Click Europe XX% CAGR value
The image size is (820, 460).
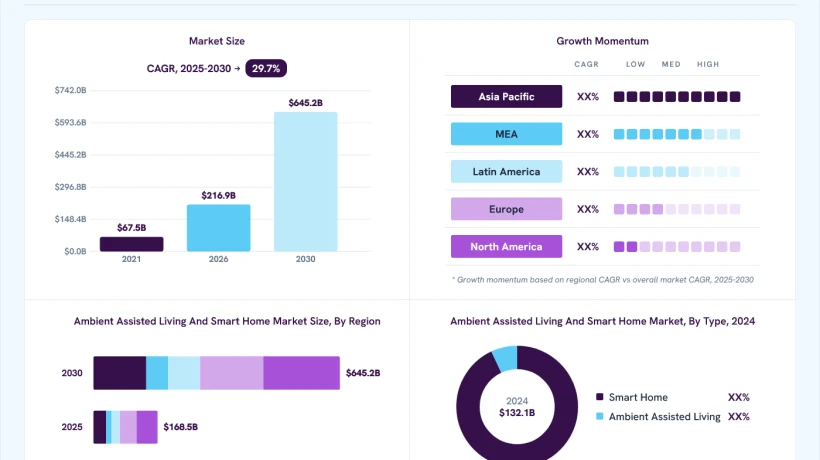(x=588, y=209)
